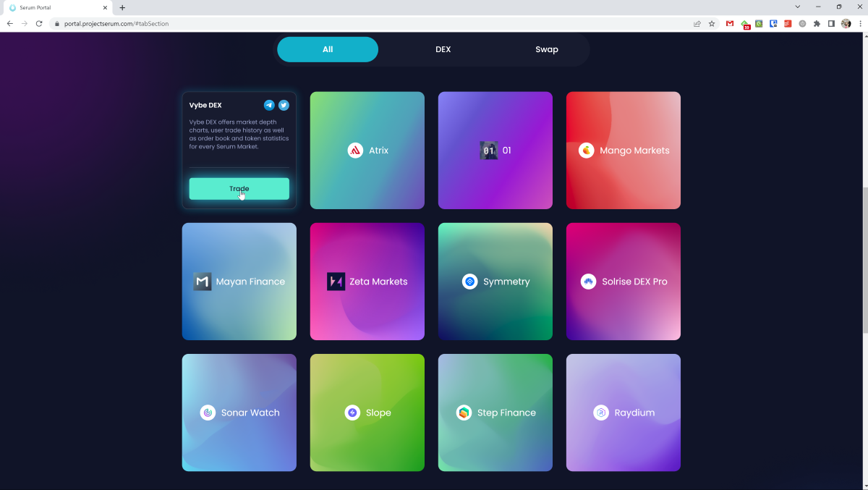Open the green extension with 39 badge
Image resolution: width=868 pixels, height=490 pixels.
pos(746,24)
